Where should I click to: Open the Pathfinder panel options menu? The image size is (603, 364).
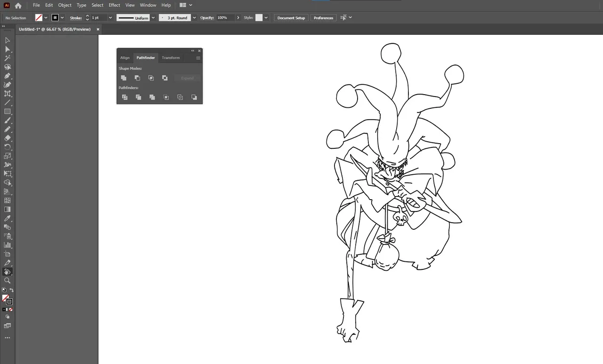pyautogui.click(x=198, y=58)
